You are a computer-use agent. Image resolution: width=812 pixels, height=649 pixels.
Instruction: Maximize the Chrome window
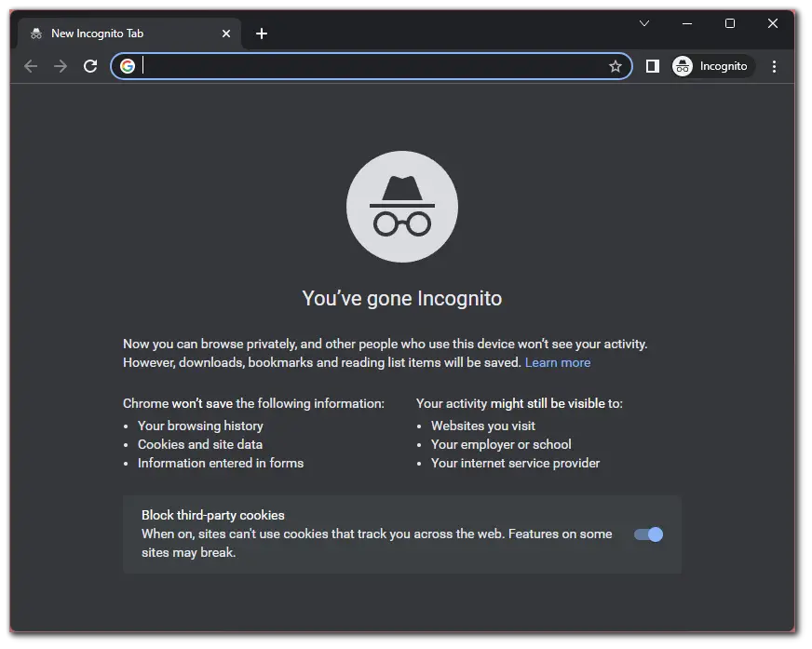coord(730,23)
